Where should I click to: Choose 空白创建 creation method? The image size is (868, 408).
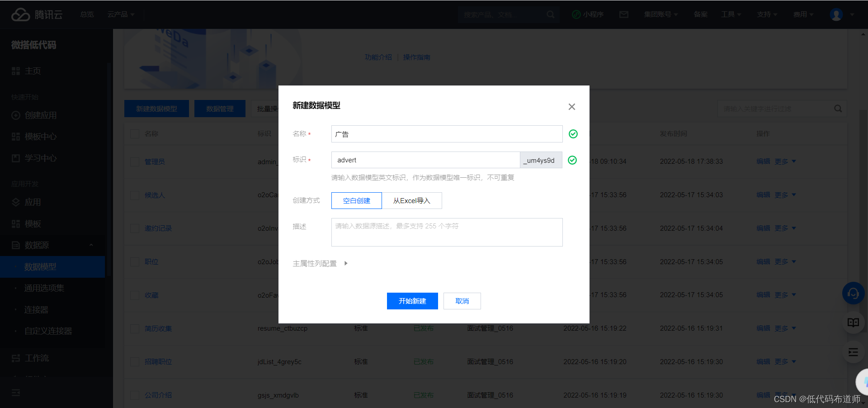(357, 200)
